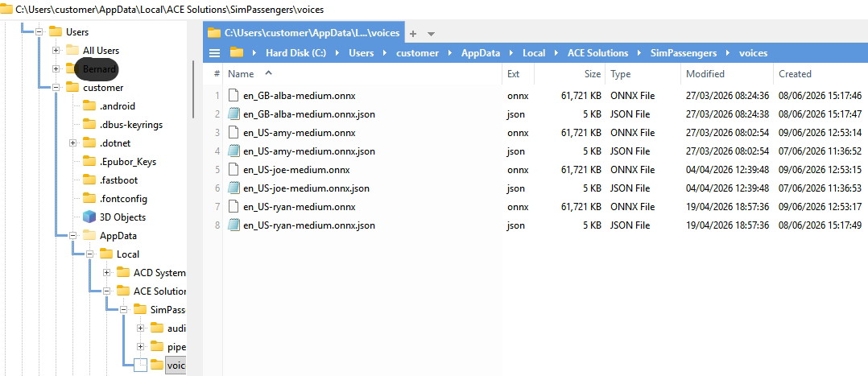Sort by Size column header
Screen dimensions: 868x376
pos(593,73)
